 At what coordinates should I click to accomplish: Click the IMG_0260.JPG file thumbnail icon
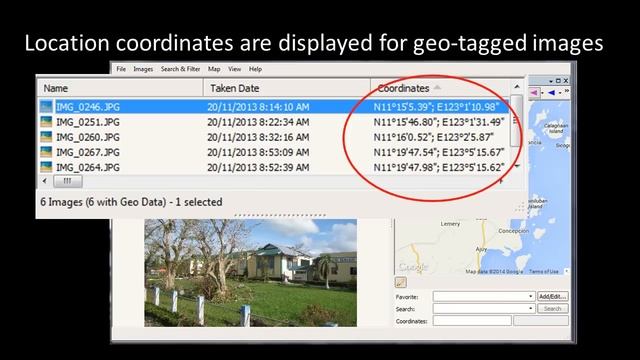tap(46, 137)
